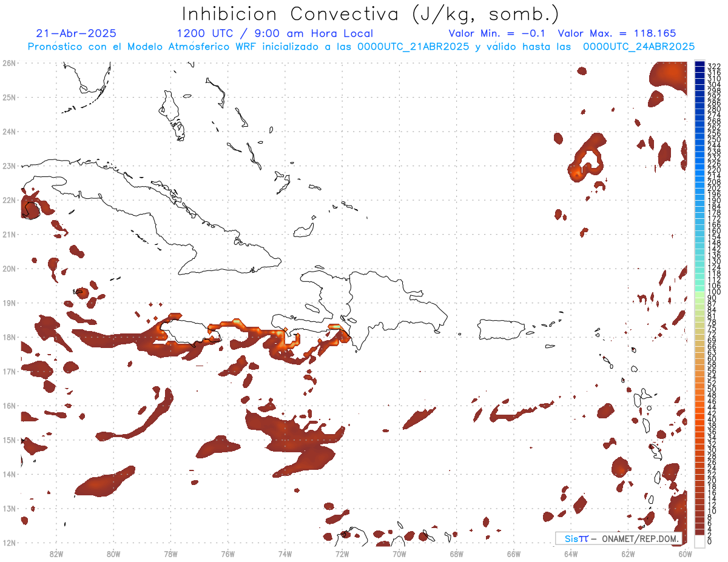Click the WRF forecast 'Pronostico con el Modelo' line
Viewport: 728px width, 562px height.
(x=361, y=47)
